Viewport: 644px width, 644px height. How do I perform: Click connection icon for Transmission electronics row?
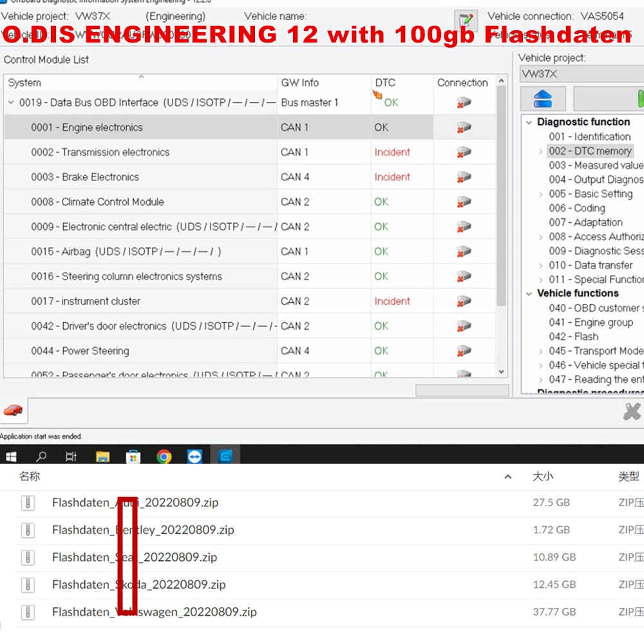[x=464, y=153]
